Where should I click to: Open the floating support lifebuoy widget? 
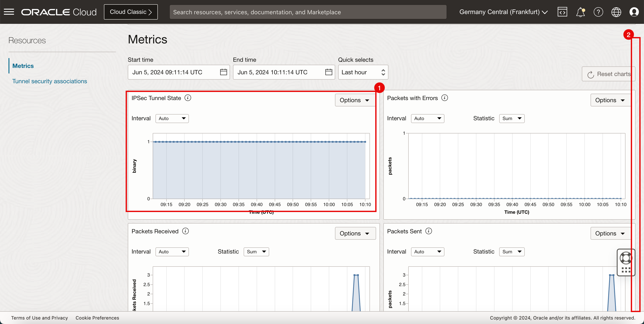click(x=625, y=258)
